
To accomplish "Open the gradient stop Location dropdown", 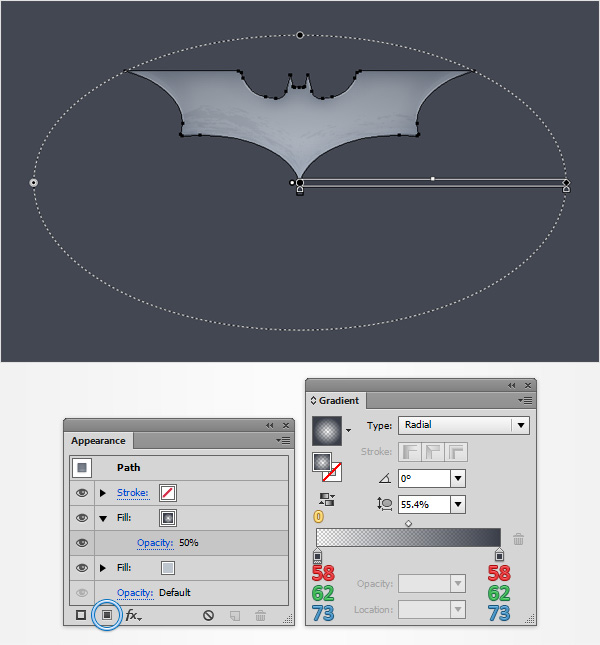I will pos(458,609).
